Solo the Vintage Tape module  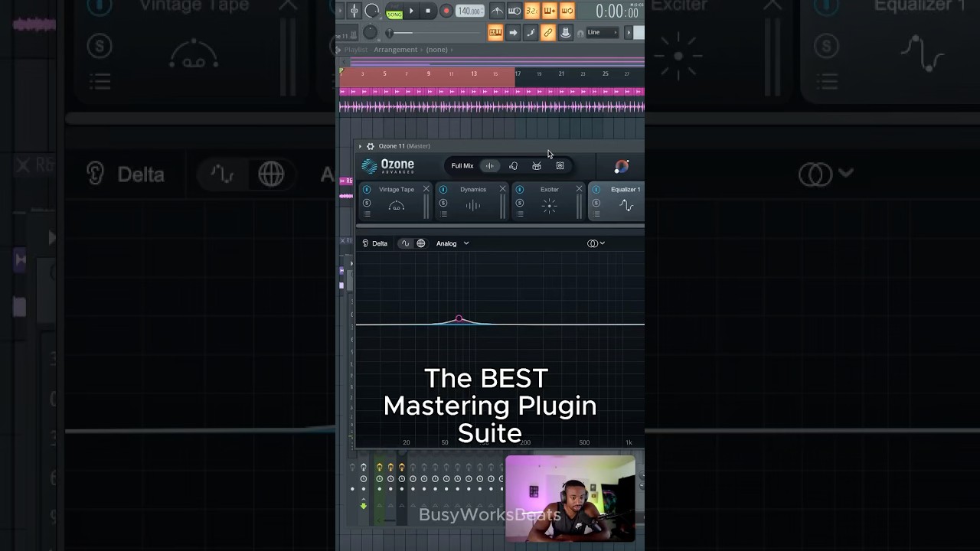click(x=367, y=203)
